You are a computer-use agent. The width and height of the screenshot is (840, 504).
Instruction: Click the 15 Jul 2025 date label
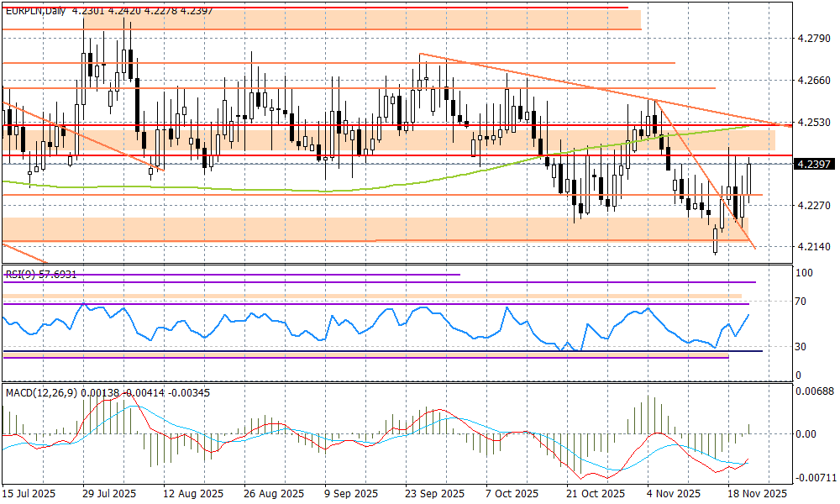[30, 493]
